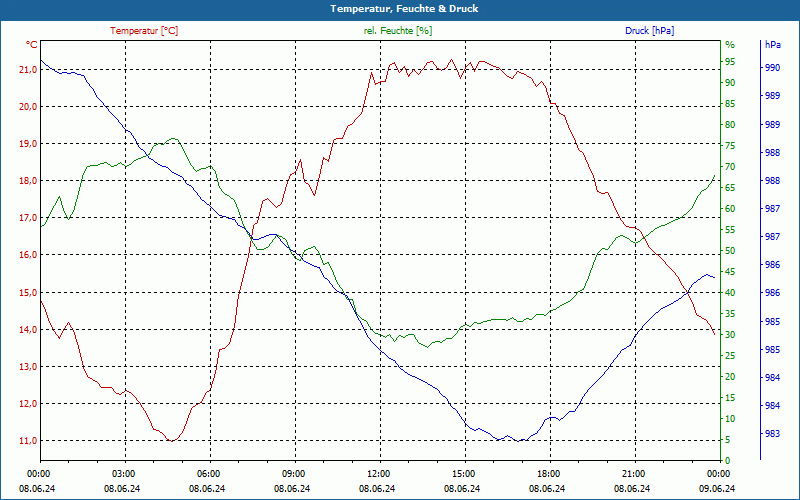800x500 pixels.
Task: Click the blue "hPa" axis unit label
Action: coord(773,45)
